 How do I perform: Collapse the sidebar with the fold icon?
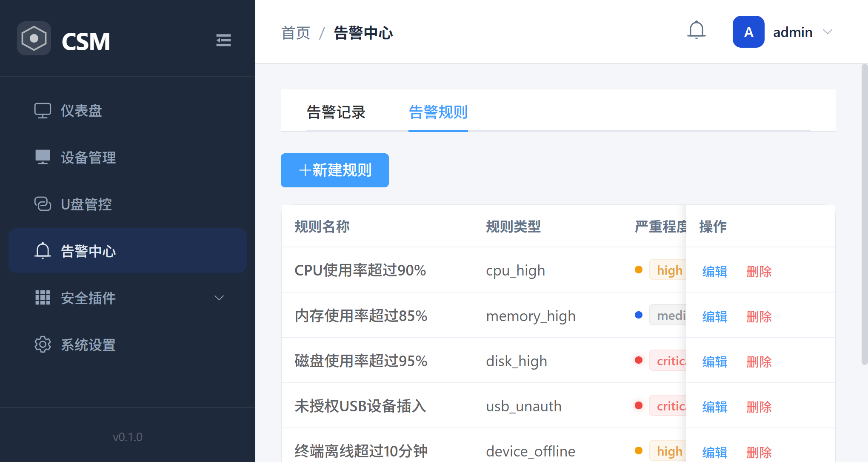pos(223,40)
